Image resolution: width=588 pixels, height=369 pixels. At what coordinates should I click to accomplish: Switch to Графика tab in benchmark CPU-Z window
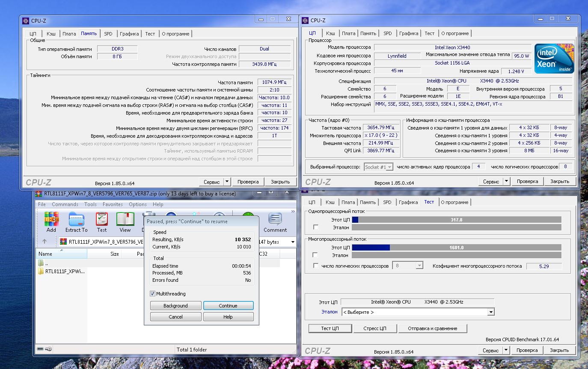pos(409,202)
